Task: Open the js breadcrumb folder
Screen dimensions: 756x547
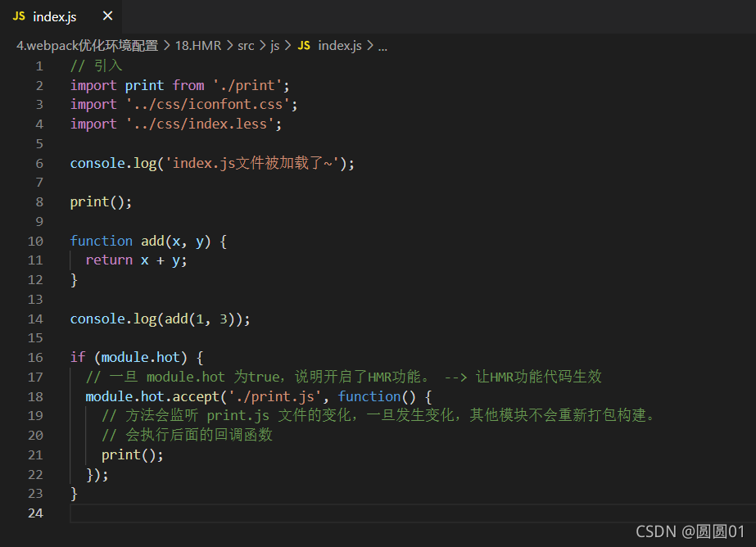Action: point(275,46)
